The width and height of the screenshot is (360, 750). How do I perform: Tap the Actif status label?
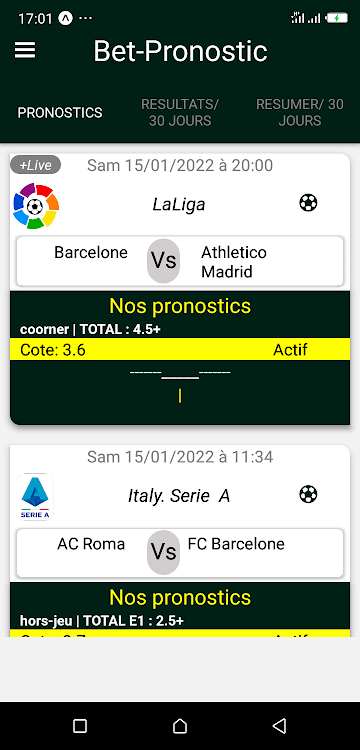(290, 350)
